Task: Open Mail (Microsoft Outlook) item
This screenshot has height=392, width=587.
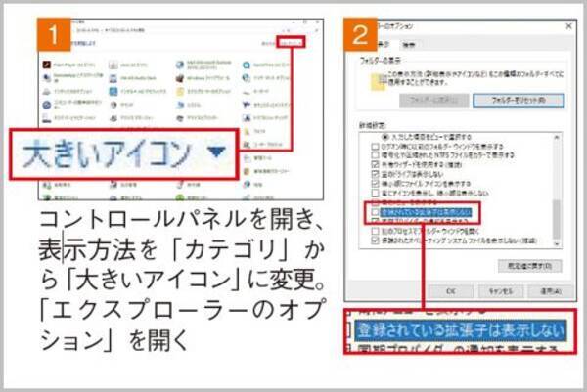Action: coord(203,65)
